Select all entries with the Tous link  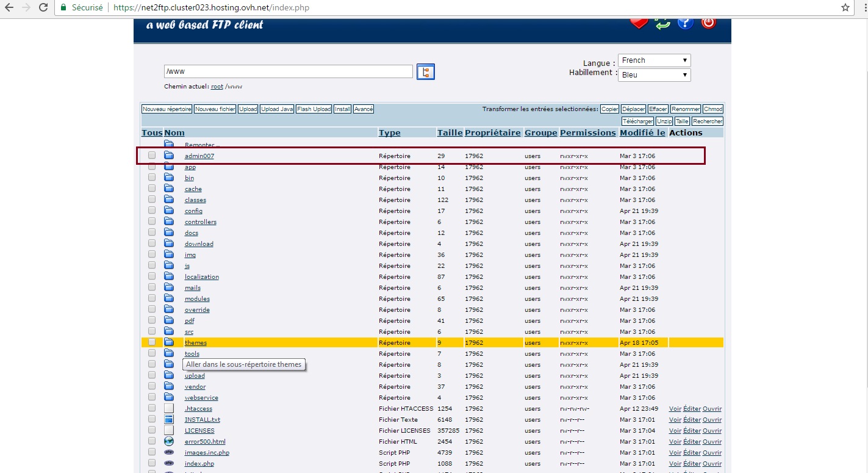[152, 132]
